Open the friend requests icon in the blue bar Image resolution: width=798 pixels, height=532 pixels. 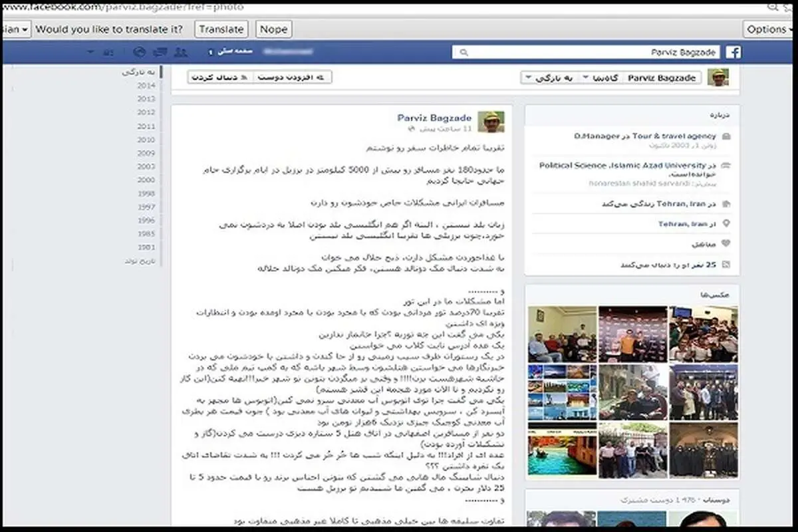[180, 52]
